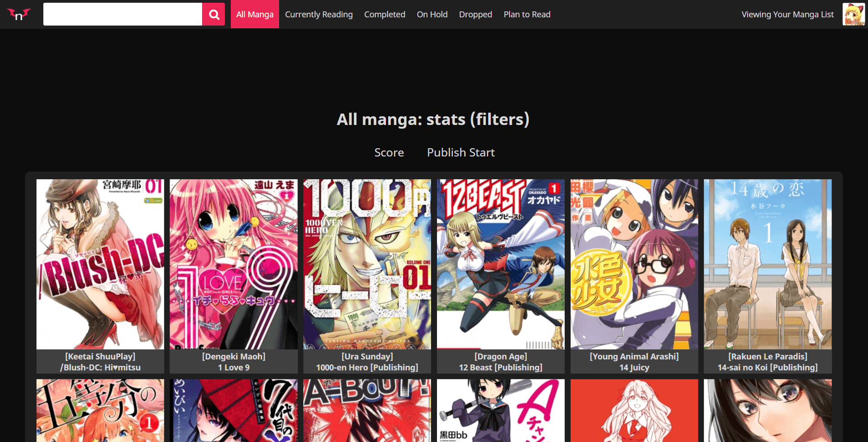The width and height of the screenshot is (868, 442).
Task: Open the A-Channel cover by Kuroda bb
Action: [x=501, y=411]
